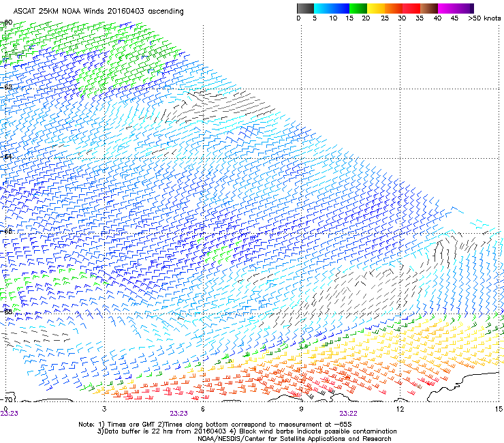Click the '>50 knots' legend label
The height and width of the screenshot is (443, 504).
tap(484, 18)
